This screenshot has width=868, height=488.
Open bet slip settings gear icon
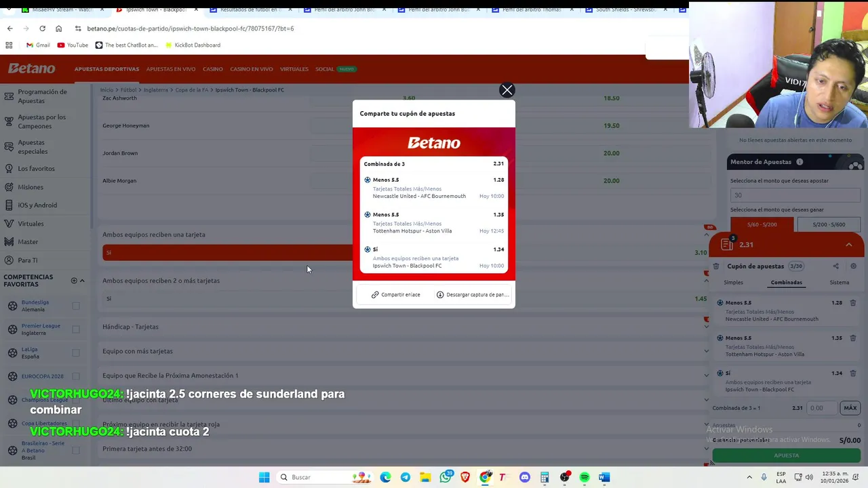853,266
